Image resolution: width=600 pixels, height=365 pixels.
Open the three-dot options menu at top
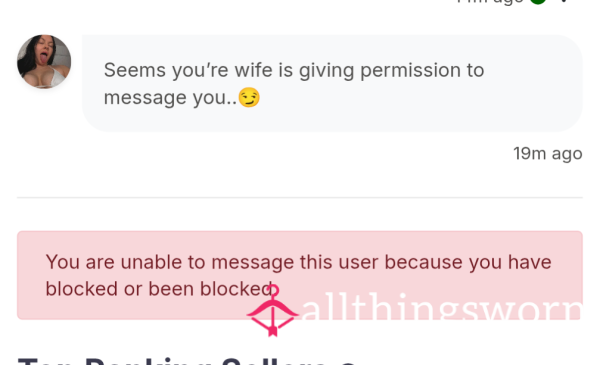(564, 1)
